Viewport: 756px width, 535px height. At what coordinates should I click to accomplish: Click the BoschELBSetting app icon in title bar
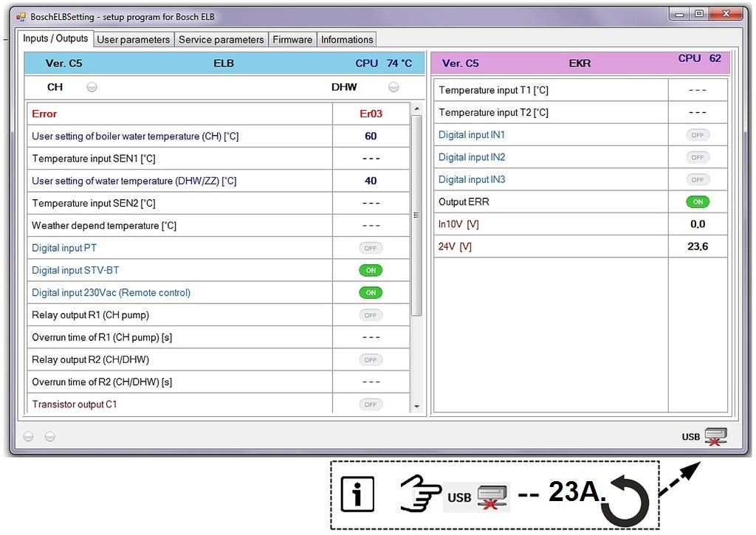[x=21, y=17]
